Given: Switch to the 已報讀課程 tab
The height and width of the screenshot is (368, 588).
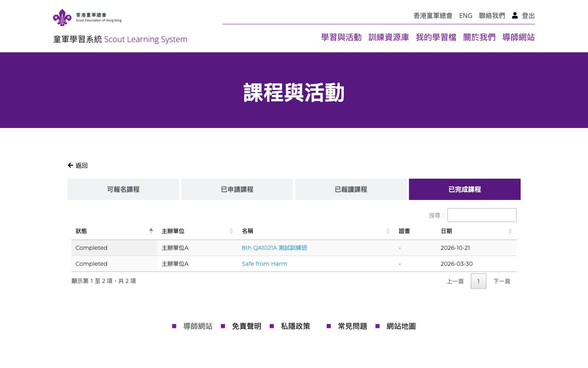Looking at the screenshot, I should [x=351, y=189].
